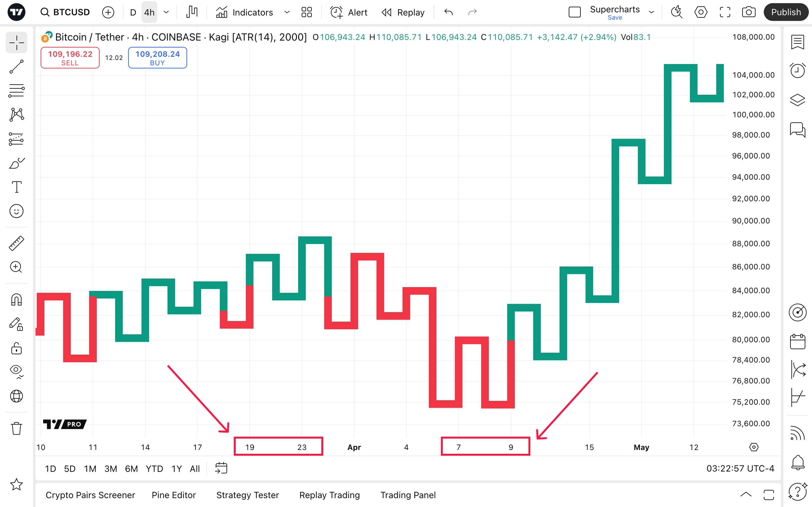Select the Text annotation tool
Screen dimensions: 812x507
pyautogui.click(x=16, y=187)
